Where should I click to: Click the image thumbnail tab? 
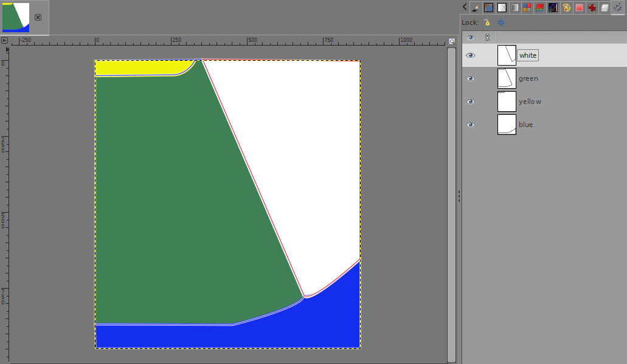click(x=16, y=17)
